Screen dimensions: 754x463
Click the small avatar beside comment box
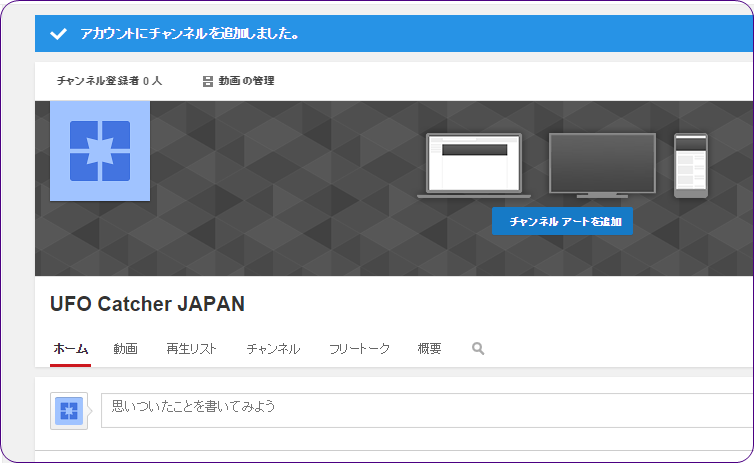point(69,411)
